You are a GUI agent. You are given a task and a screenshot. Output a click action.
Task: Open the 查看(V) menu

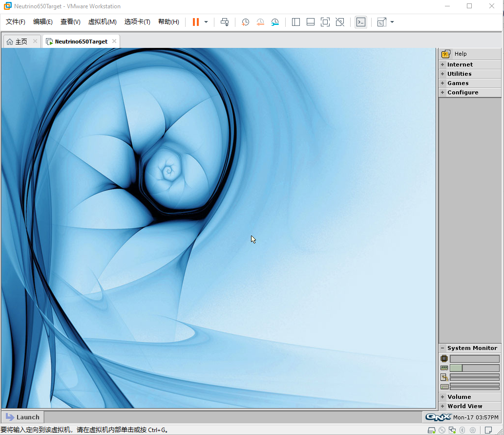click(x=70, y=22)
